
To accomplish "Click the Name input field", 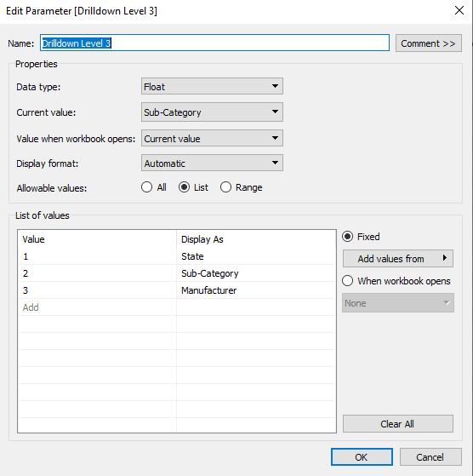I will [x=214, y=43].
